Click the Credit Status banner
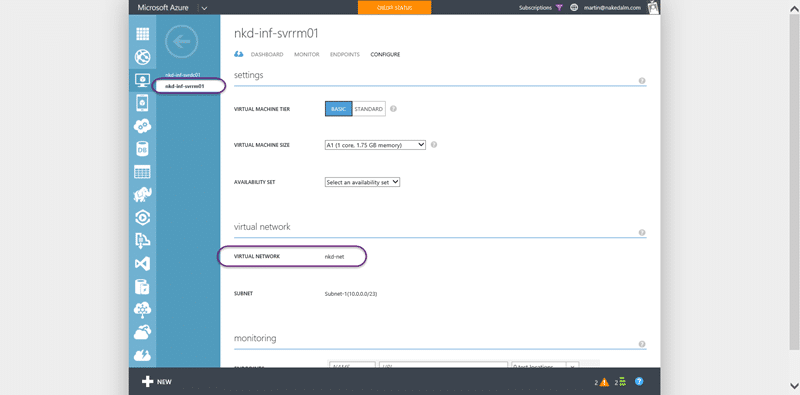The height and width of the screenshot is (395, 800). [x=394, y=8]
